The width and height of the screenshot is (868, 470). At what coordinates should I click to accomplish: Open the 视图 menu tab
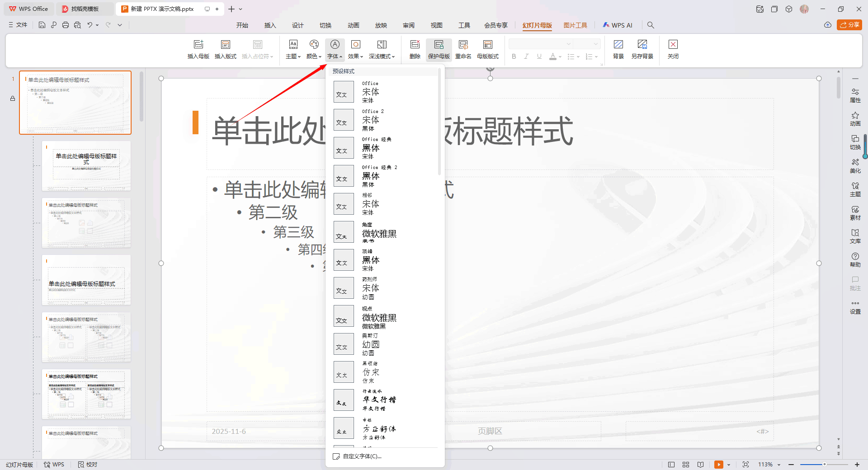[x=436, y=25]
